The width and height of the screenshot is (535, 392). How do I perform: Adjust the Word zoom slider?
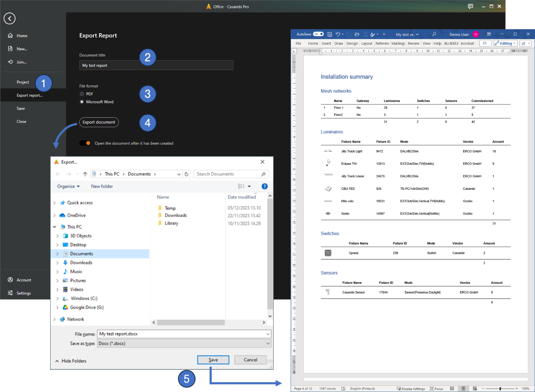[500, 388]
